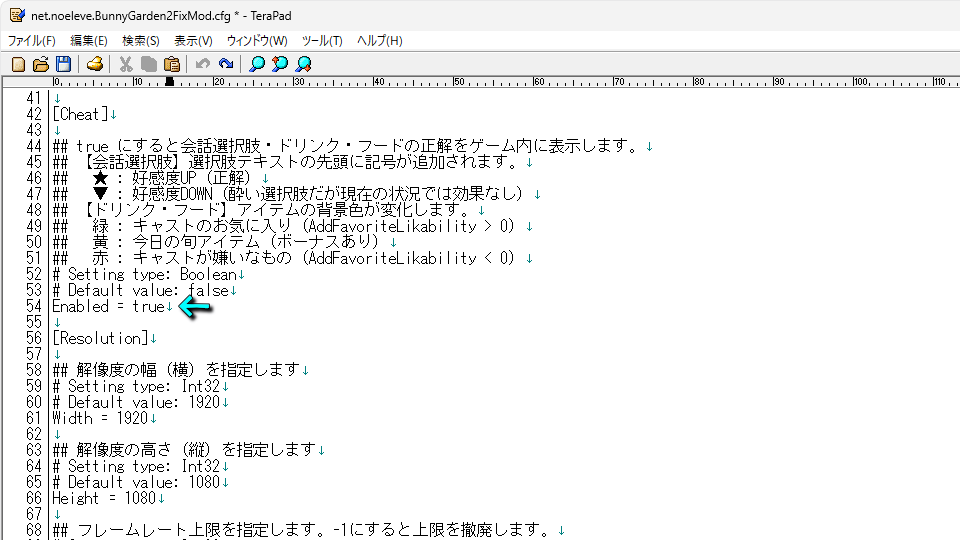Screen dimensions: 960x540
Task: Open the ヘルプ(H) menu
Action: (380, 41)
